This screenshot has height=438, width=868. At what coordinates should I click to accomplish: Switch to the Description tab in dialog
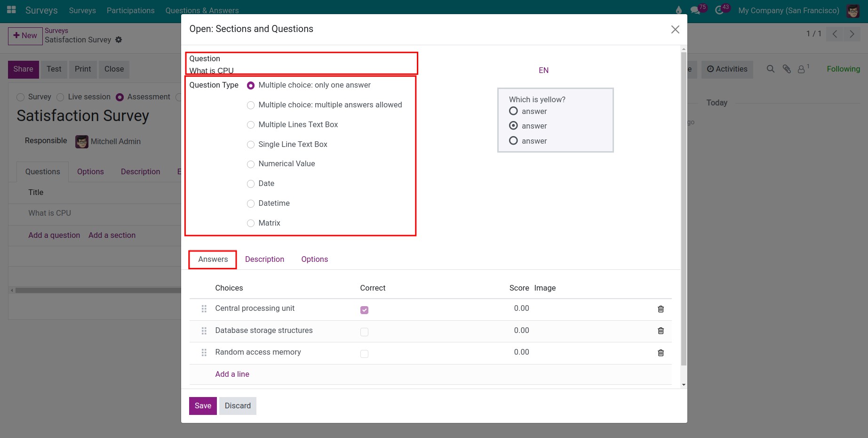(x=264, y=259)
